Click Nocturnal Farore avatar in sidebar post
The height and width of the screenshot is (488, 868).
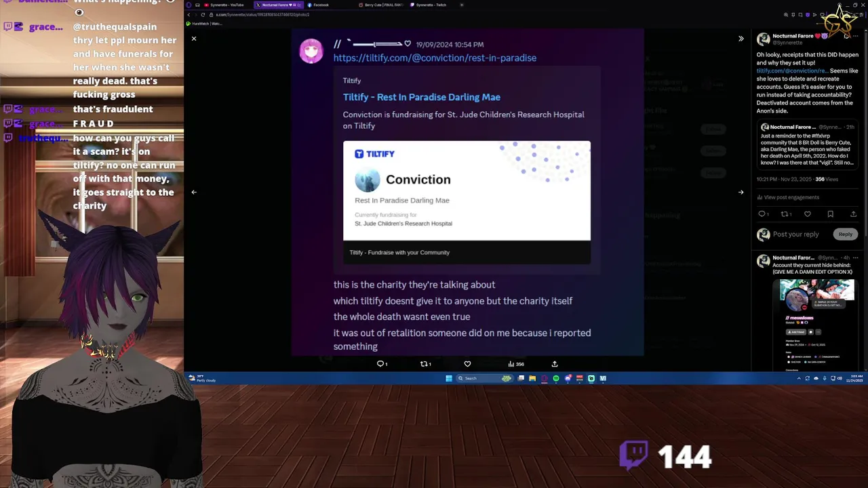[764, 39]
